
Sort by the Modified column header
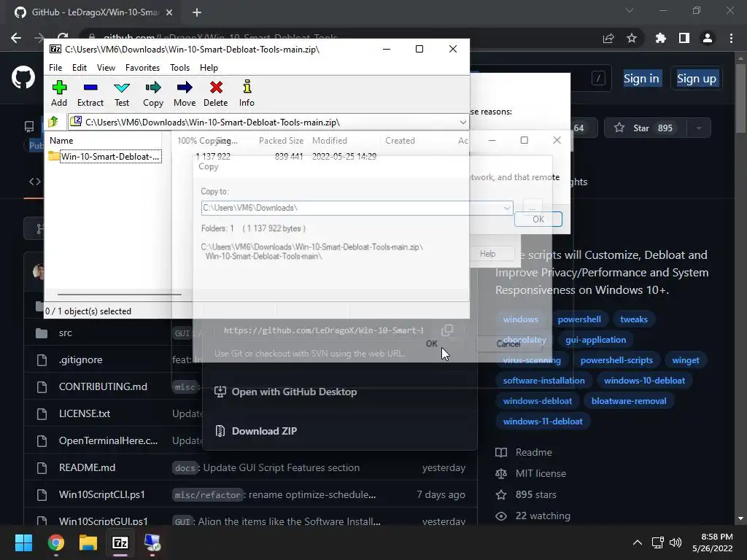coord(330,141)
